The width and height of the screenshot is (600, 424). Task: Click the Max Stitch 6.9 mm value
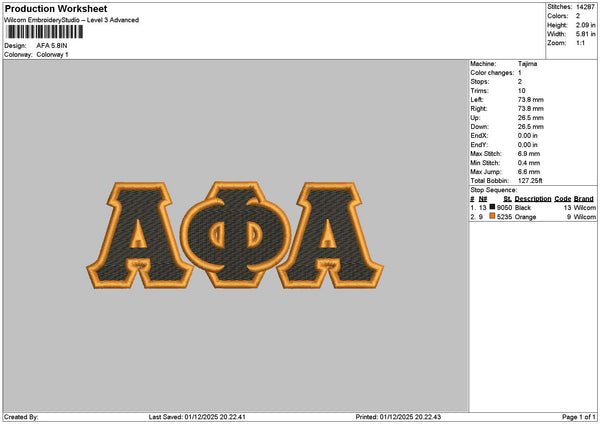529,154
